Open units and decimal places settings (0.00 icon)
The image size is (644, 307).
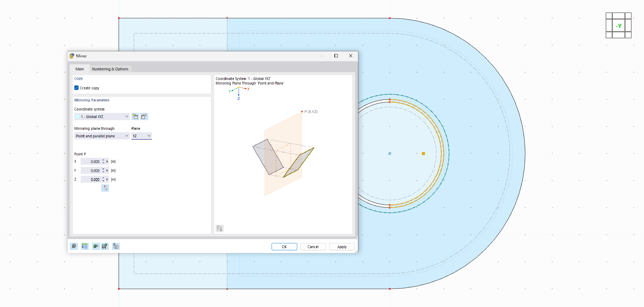click(85, 246)
